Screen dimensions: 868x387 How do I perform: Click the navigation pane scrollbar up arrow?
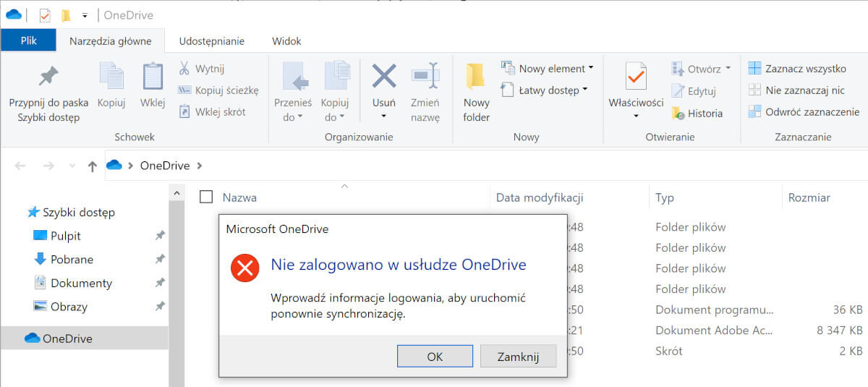point(176,192)
